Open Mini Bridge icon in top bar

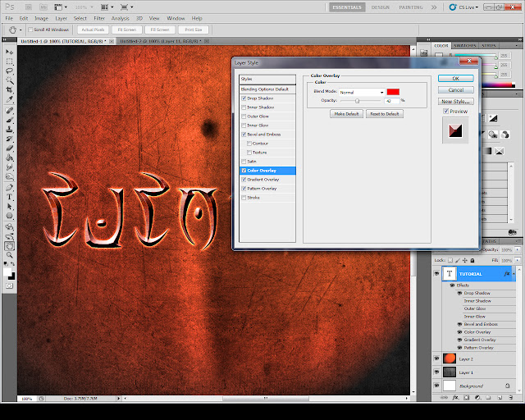pos(43,7)
